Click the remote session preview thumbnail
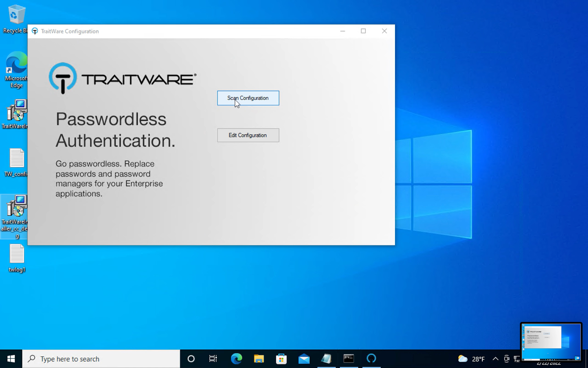The image size is (588, 368). pyautogui.click(x=551, y=342)
